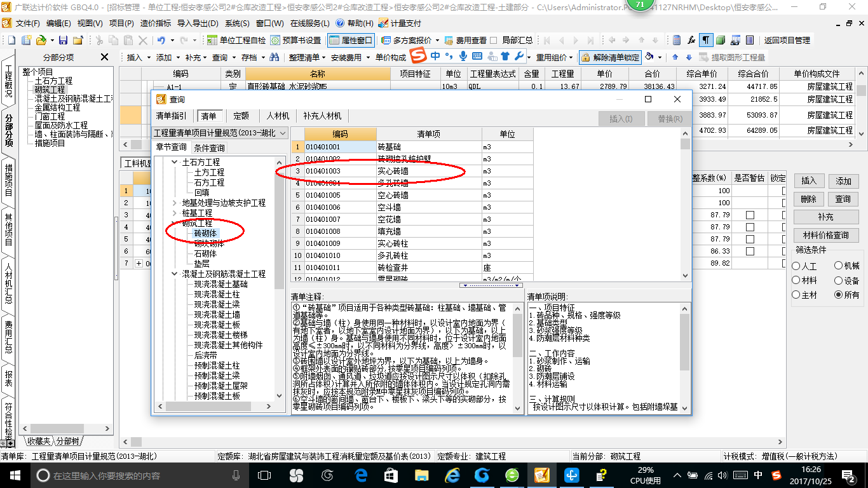The image size is (868, 488).
Task: Select the 人工 filter radio button
Action: point(796,266)
